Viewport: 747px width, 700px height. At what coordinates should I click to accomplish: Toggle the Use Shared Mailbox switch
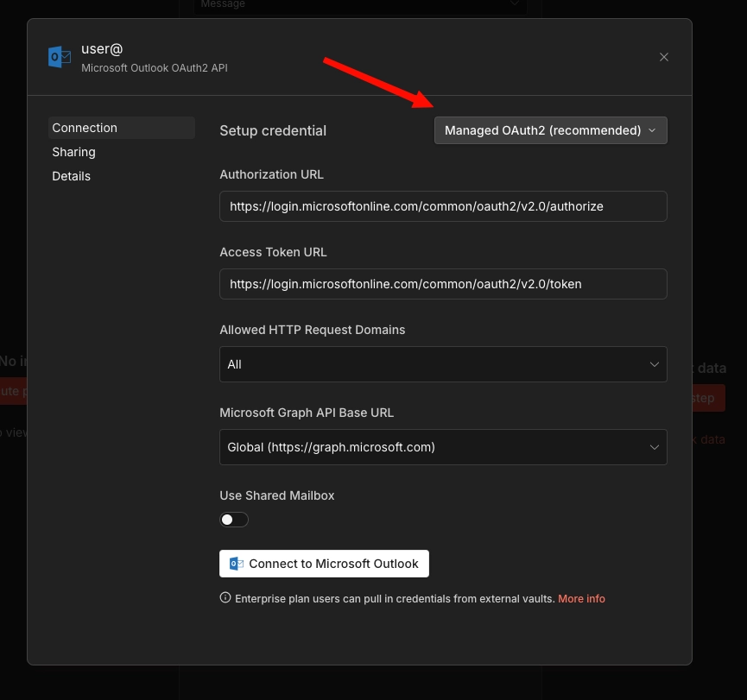click(x=233, y=519)
